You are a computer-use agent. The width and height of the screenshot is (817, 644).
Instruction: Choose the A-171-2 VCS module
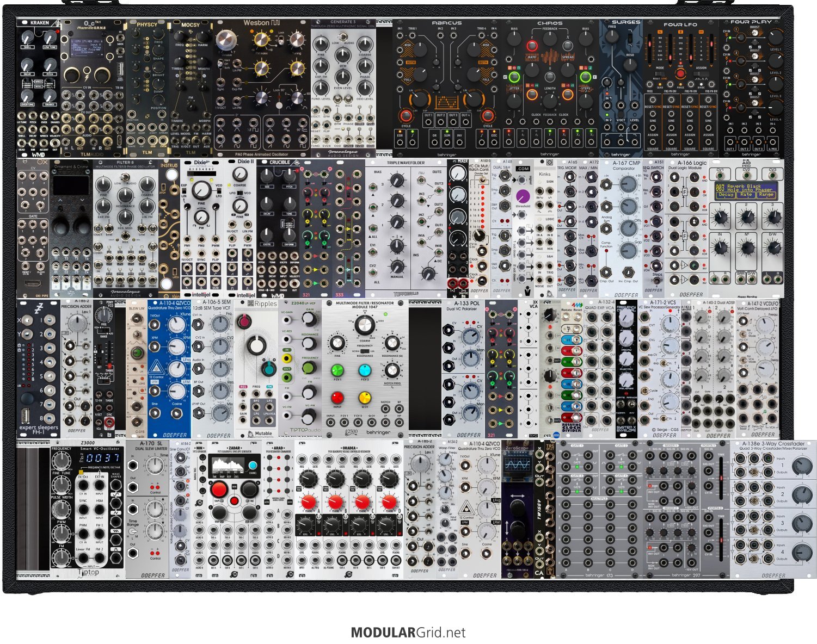pyautogui.click(x=659, y=368)
